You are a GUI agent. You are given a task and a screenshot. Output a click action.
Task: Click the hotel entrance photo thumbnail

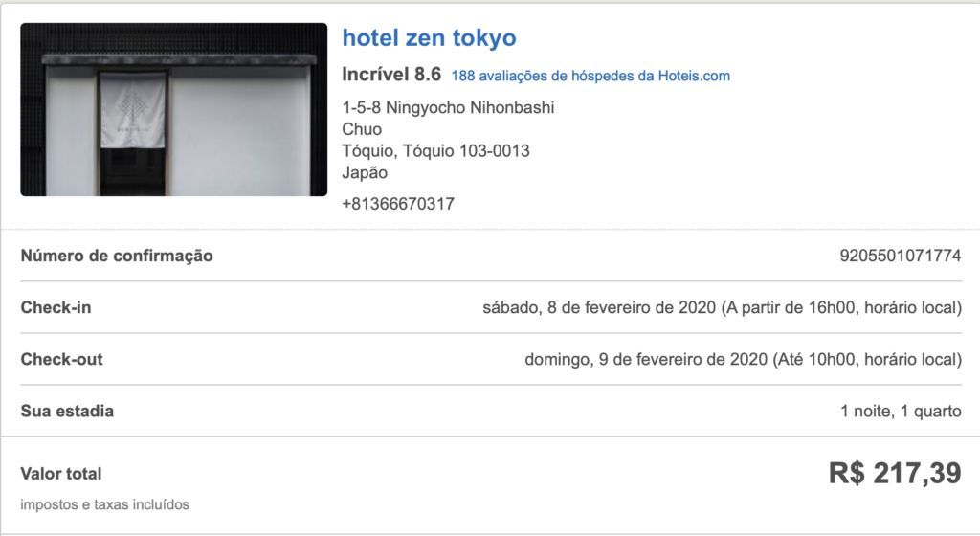(x=174, y=109)
